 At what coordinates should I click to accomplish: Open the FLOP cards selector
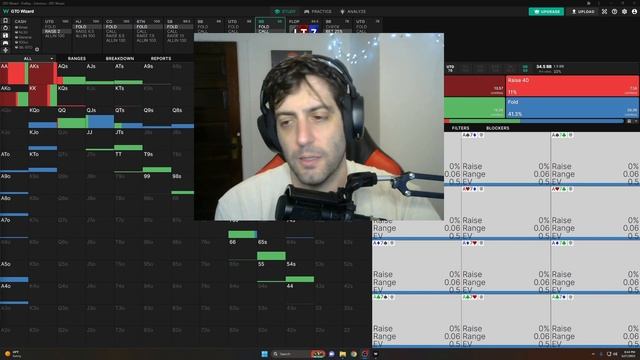(303, 26)
